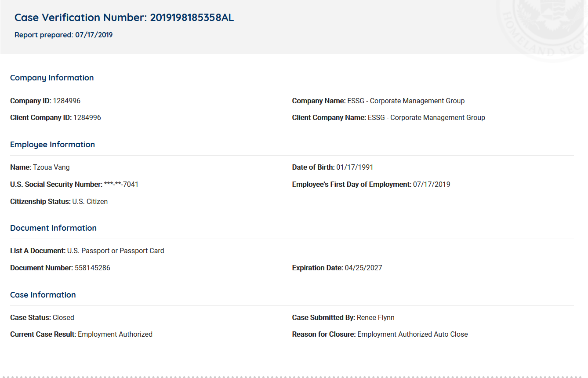This screenshot has width=588, height=378.
Task: Click the Report prepared date line
Action: pos(63,35)
